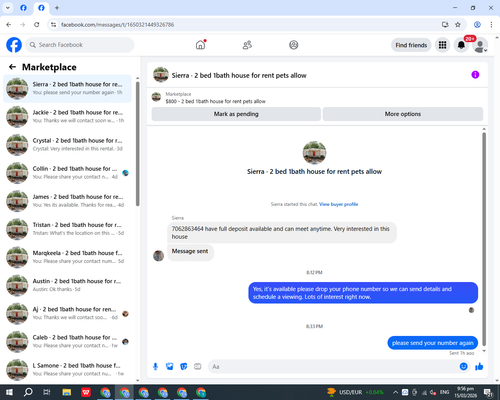This screenshot has width=500, height=400.
Task: Open James conversation in the list
Action: [x=67, y=201]
